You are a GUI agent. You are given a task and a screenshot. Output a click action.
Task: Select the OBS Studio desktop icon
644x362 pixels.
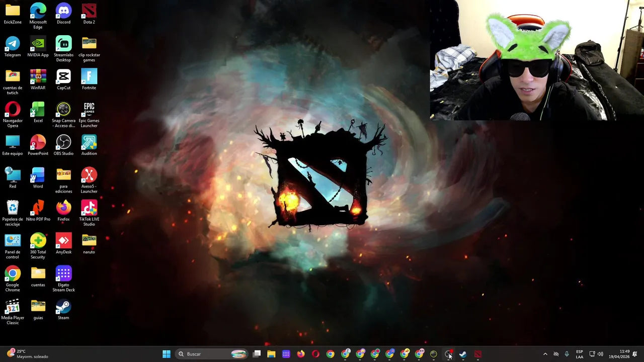(x=63, y=145)
